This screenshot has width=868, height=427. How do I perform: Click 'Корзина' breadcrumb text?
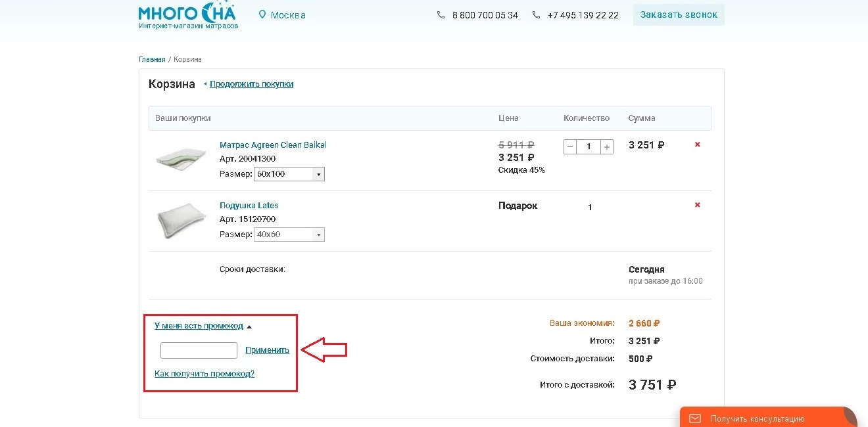[x=187, y=59]
